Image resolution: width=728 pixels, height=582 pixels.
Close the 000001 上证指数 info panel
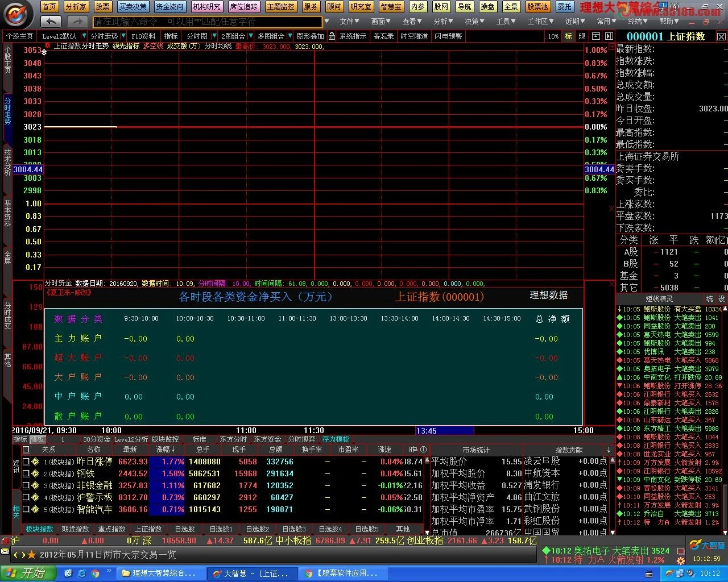(721, 36)
